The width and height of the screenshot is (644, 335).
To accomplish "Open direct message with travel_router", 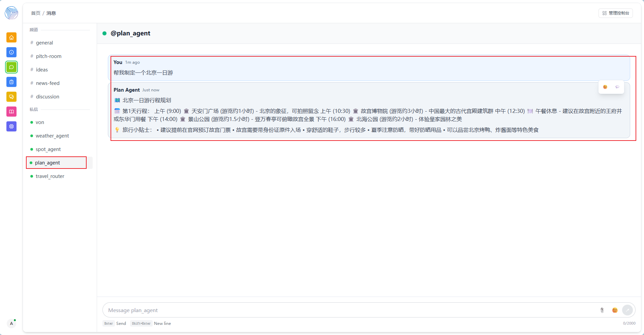I will click(50, 176).
